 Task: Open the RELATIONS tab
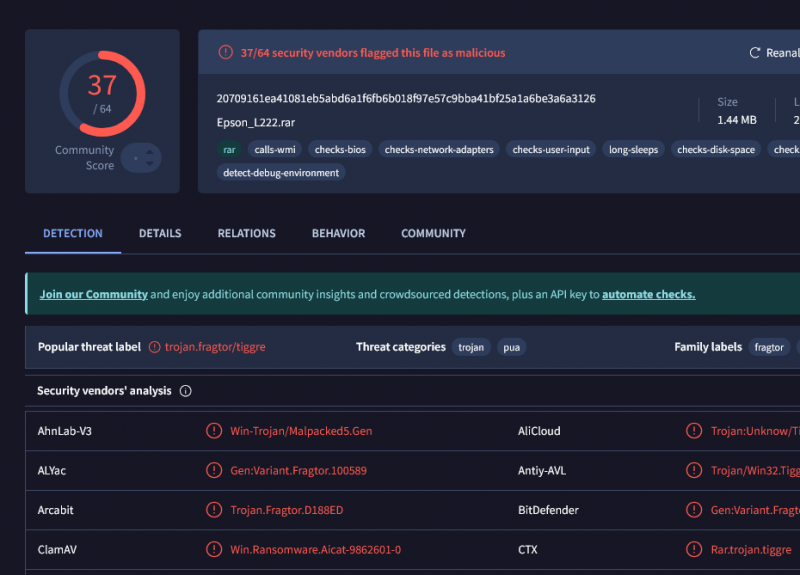click(246, 233)
